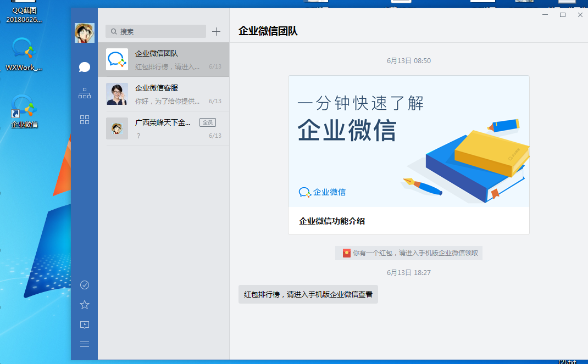This screenshot has height=364, width=588.
Task: Open the message clock icon in the sidebar
Action: point(85,324)
